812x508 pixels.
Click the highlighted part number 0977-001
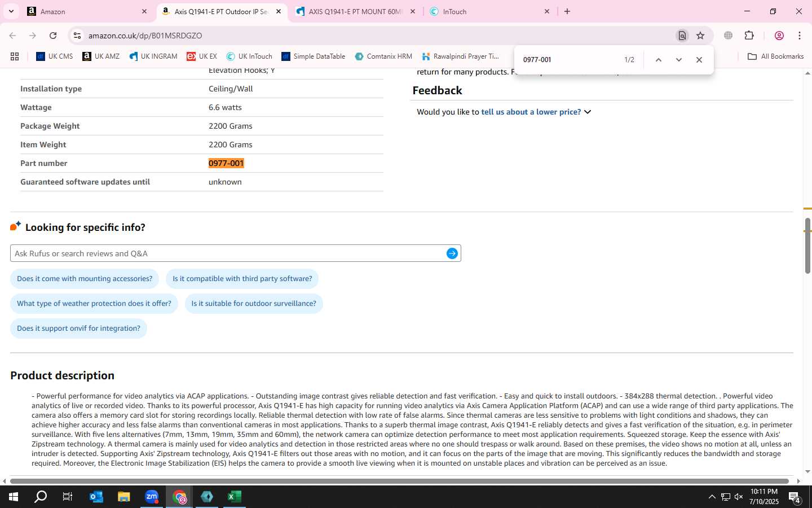226,163
